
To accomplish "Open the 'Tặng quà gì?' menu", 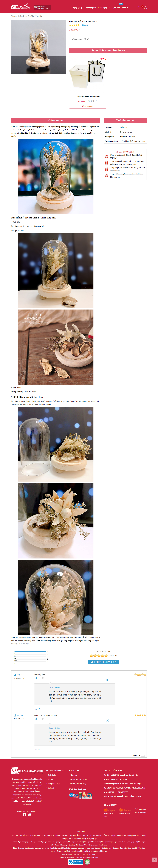I will coord(78,7).
